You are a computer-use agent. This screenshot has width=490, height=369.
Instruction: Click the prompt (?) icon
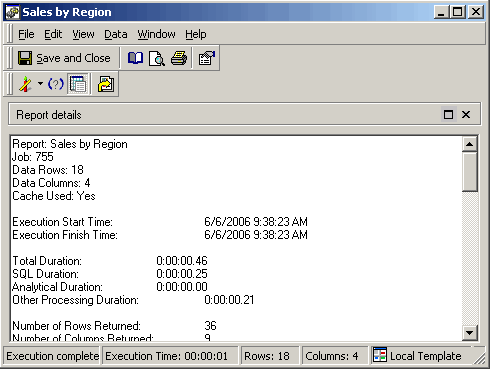[56, 84]
